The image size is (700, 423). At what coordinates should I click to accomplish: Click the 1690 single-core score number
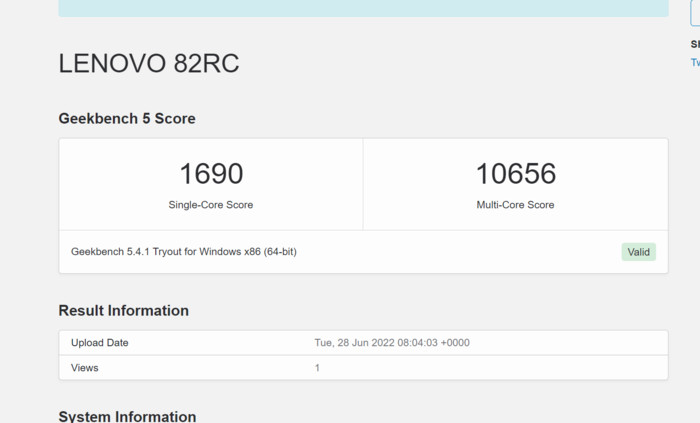pyautogui.click(x=211, y=173)
